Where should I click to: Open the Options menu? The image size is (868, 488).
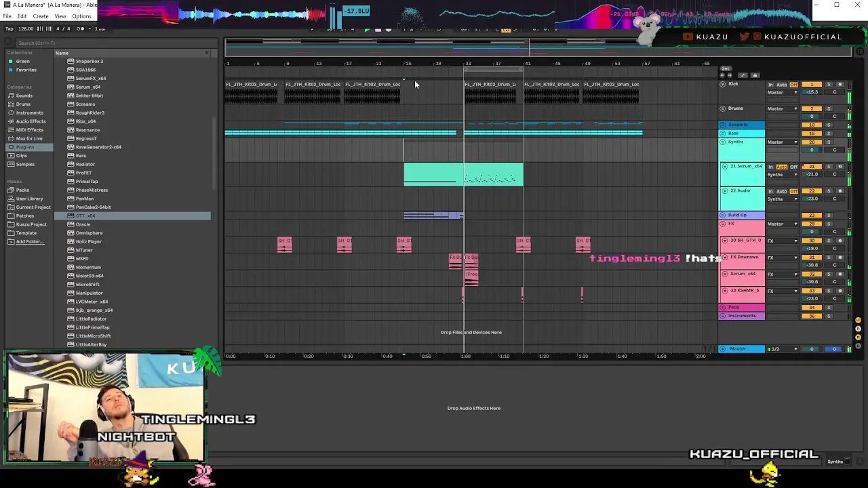coord(81,16)
